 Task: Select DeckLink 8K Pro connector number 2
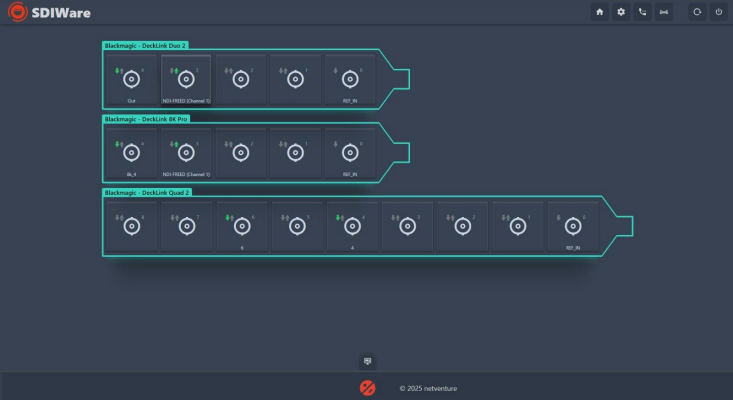[x=241, y=153]
